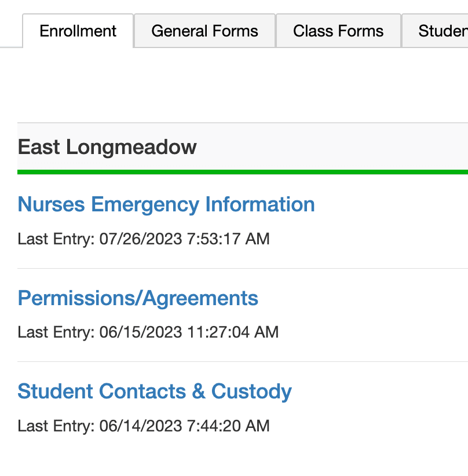Open the General Forms tab
The image size is (468, 476).
point(204,31)
